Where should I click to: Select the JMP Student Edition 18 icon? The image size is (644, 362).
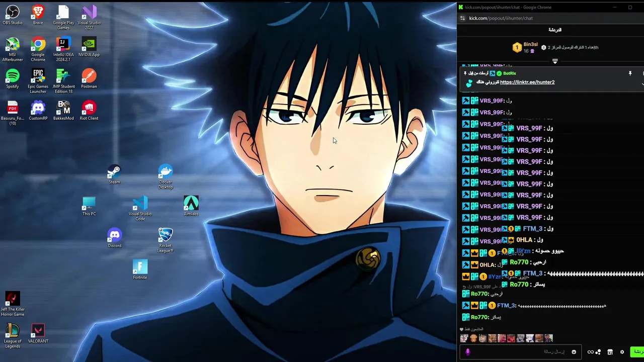pyautogui.click(x=63, y=81)
